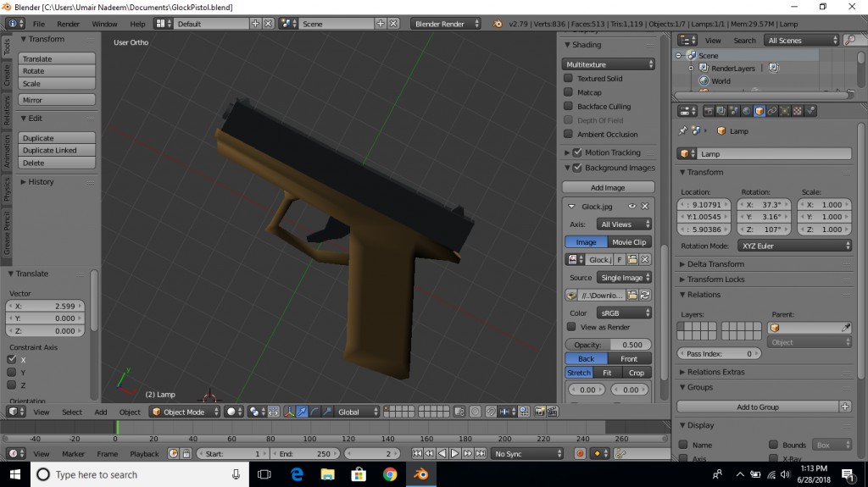Open the Texture properties tab checker icon
The image size is (868, 487).
(x=797, y=111)
